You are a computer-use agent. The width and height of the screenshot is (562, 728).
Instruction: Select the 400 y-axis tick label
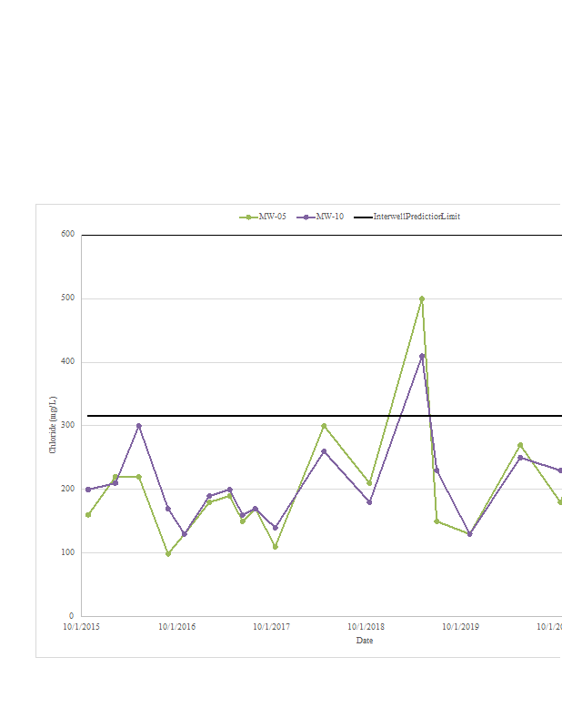pyautogui.click(x=67, y=362)
